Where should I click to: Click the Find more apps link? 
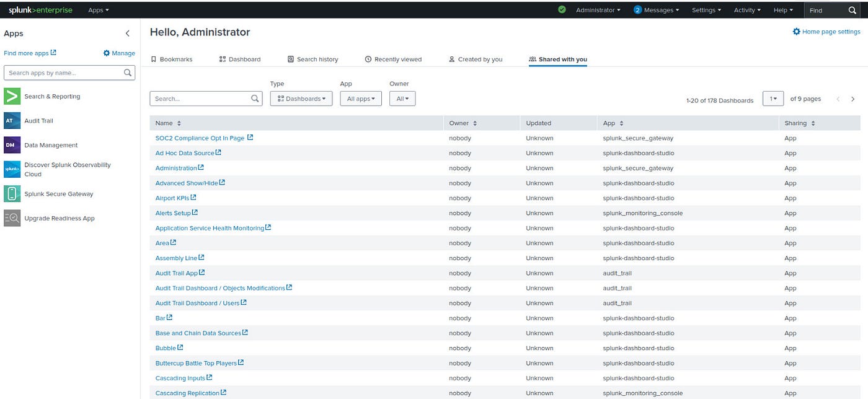click(30, 53)
